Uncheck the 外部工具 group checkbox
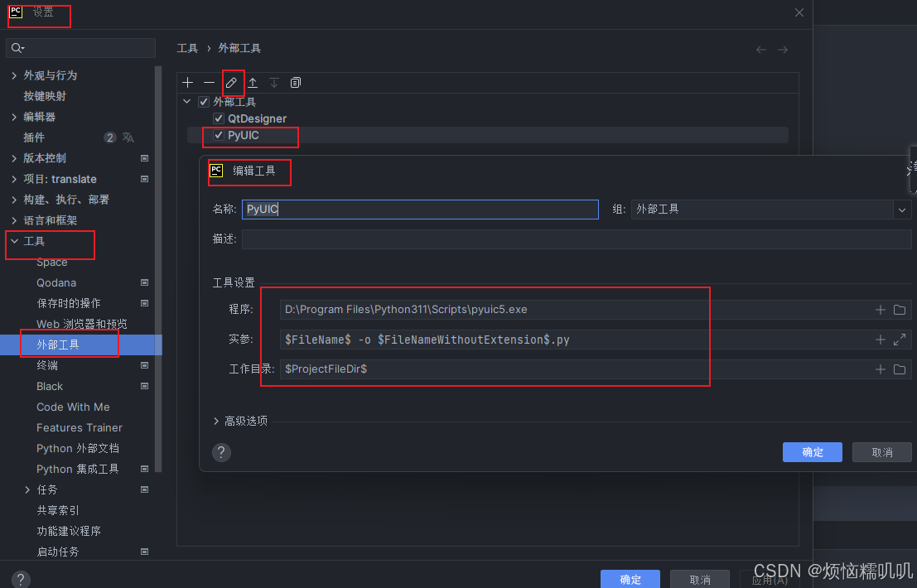 tap(203, 101)
